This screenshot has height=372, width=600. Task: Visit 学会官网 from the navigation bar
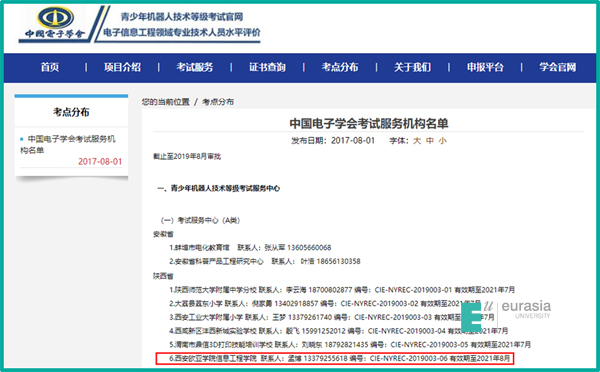pyautogui.click(x=558, y=67)
